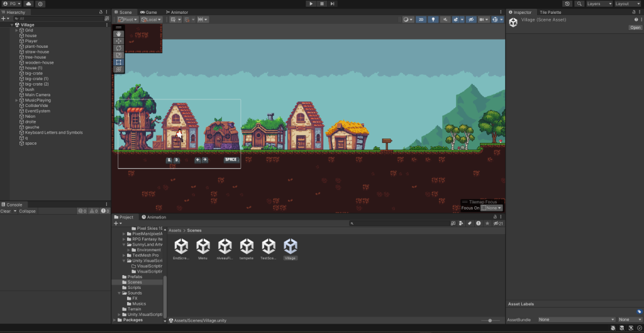The width and height of the screenshot is (644, 333).
Task: Open the Focus On None dropdown
Action: pyautogui.click(x=492, y=208)
